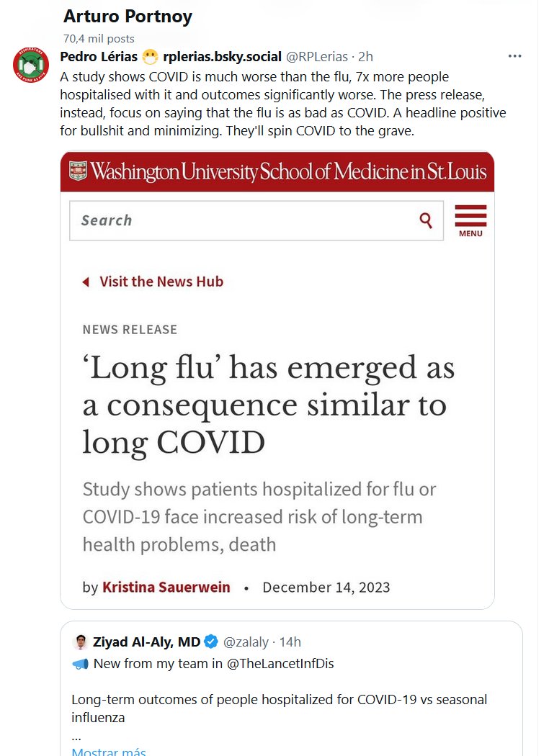Expand quoted tweet with Mostrar más
Image resolution: width=549 pixels, height=756 pixels.
point(109,752)
